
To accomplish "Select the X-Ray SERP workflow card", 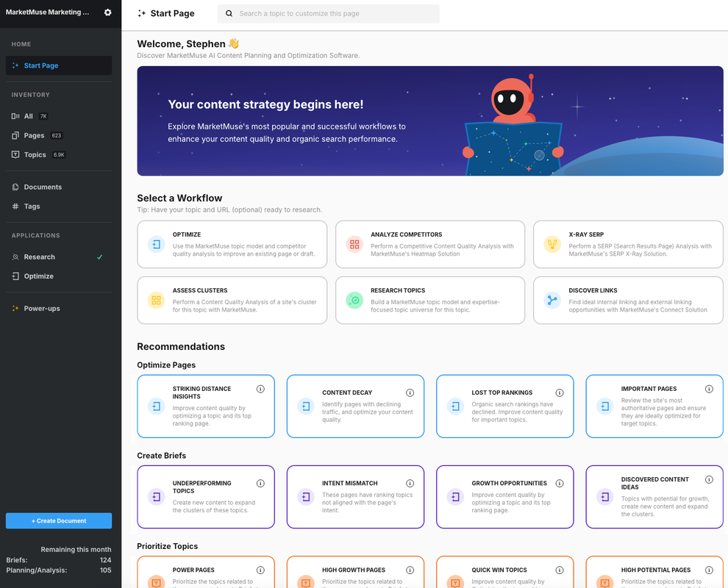I will click(x=628, y=244).
